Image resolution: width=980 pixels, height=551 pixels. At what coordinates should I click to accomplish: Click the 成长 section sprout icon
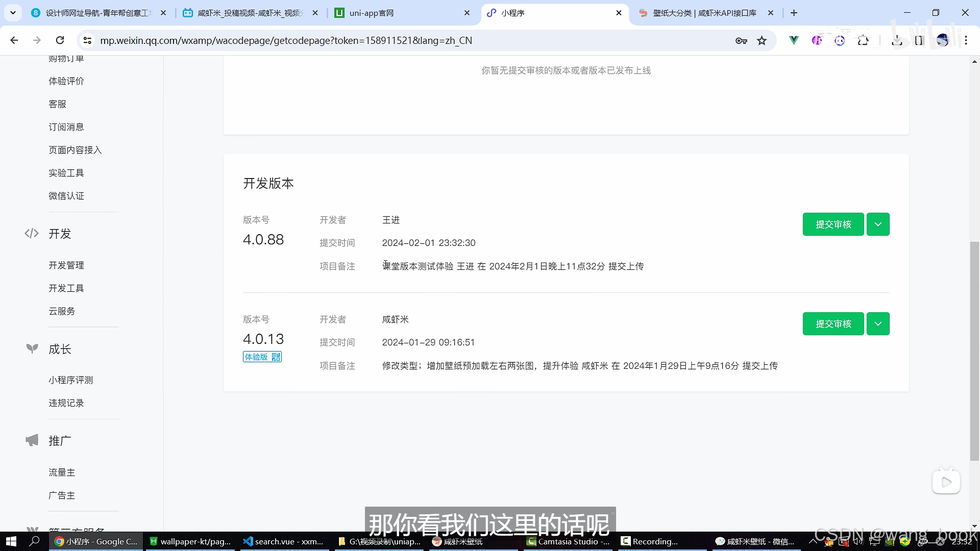(32, 348)
